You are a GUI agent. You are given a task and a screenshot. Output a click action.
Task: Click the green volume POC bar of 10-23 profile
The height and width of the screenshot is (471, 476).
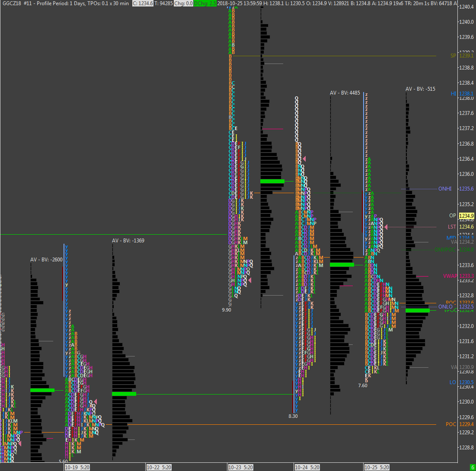(272, 181)
